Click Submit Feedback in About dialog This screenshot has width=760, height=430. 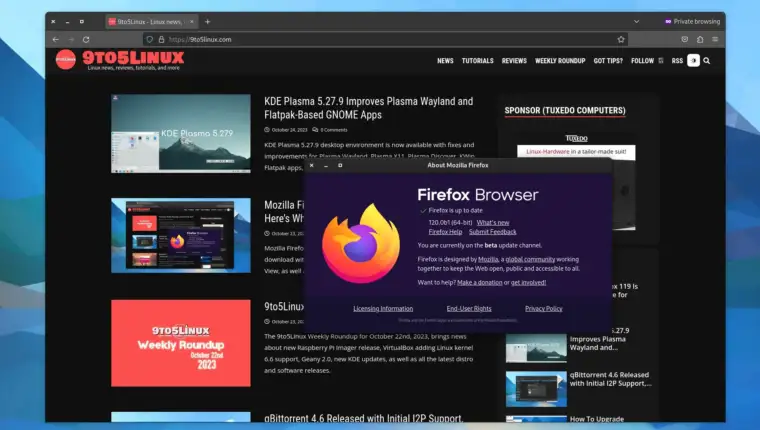click(492, 232)
